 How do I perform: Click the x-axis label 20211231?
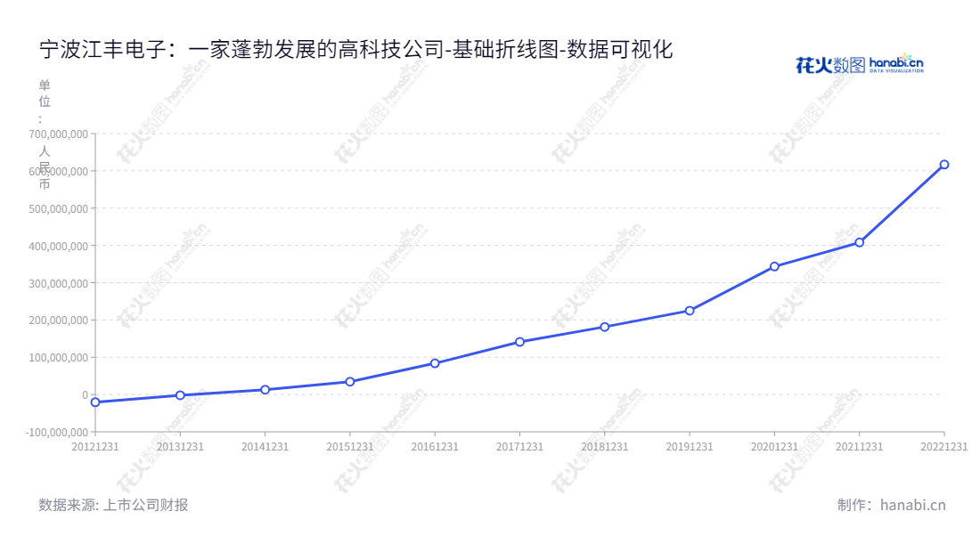(x=860, y=446)
